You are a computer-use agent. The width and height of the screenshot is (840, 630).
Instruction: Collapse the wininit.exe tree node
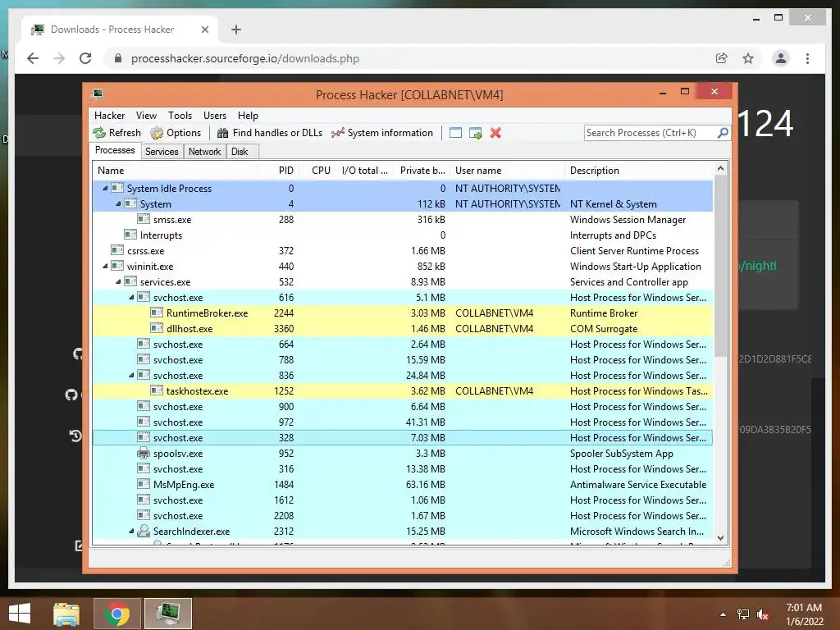point(105,267)
